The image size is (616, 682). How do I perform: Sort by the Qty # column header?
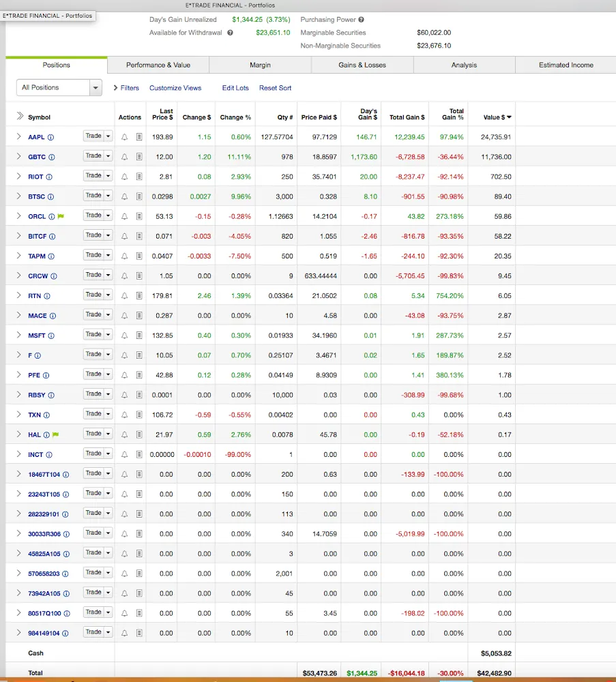click(285, 117)
